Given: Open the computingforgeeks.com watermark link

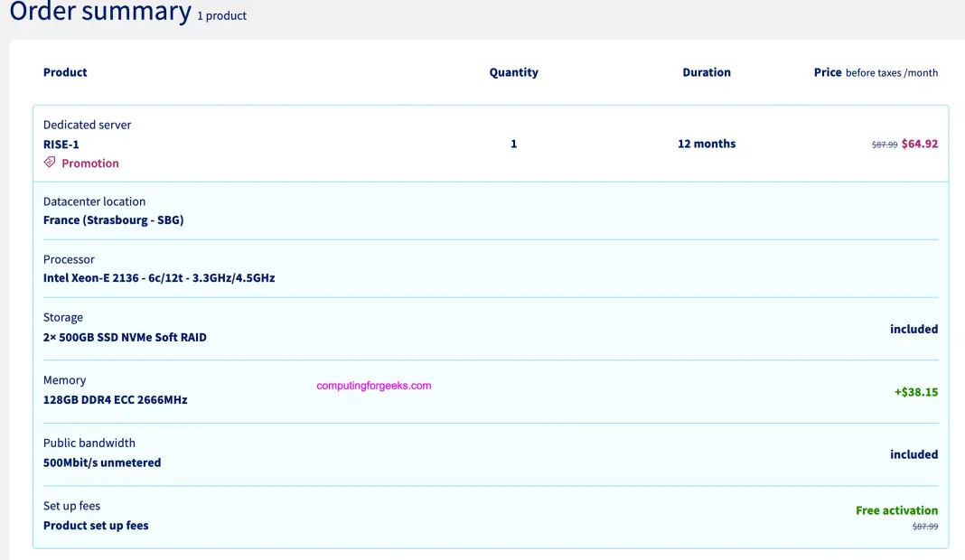Looking at the screenshot, I should 375,383.
